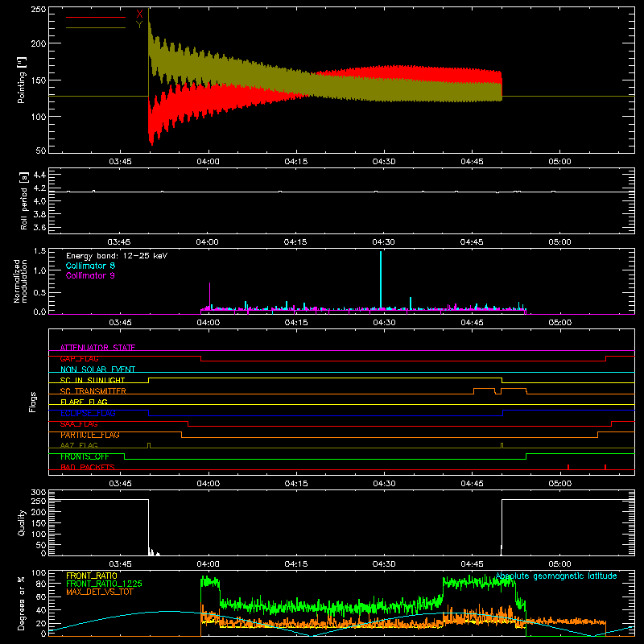Select the cyan Collimator 8 legend entry
This screenshot has height=644, width=644.
(x=90, y=266)
